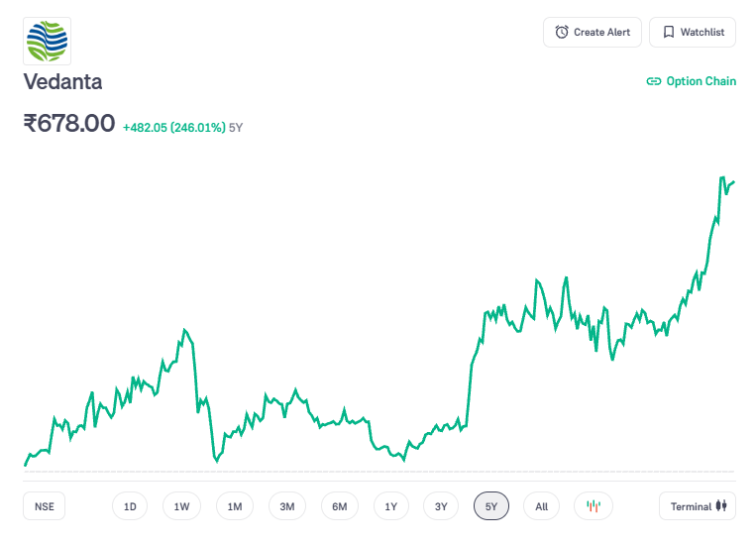Switch to the 3Y range
Screen dimensions: 756x544
442,506
